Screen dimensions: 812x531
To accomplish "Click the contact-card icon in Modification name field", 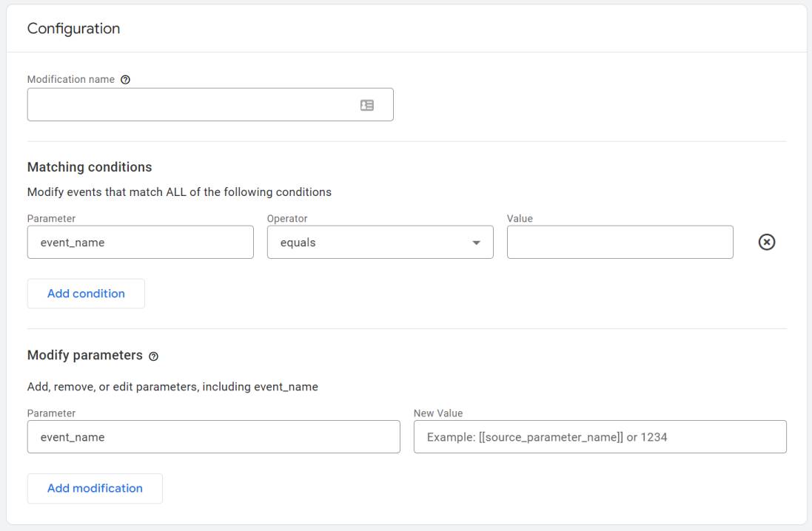I will tap(367, 105).
